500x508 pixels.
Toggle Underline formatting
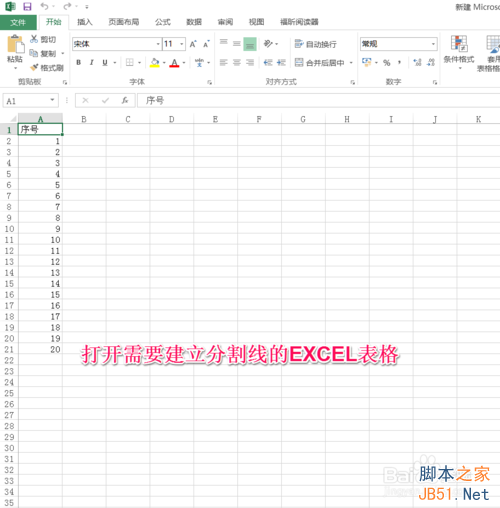(x=105, y=62)
